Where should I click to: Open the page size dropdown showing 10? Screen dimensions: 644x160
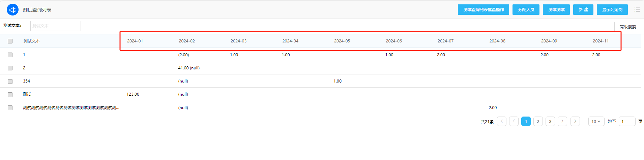596,121
